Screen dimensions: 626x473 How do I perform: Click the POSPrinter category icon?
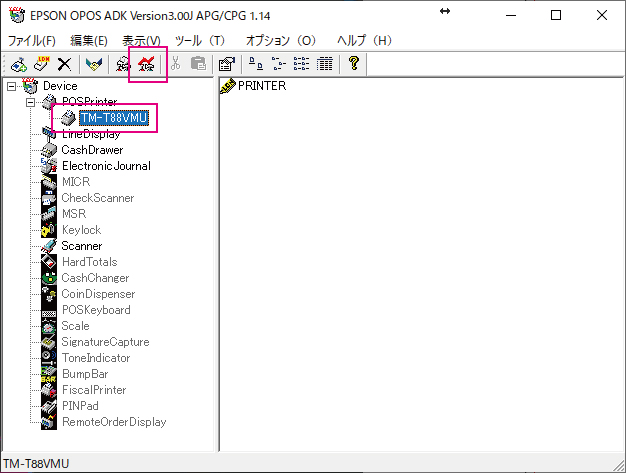(x=50, y=101)
